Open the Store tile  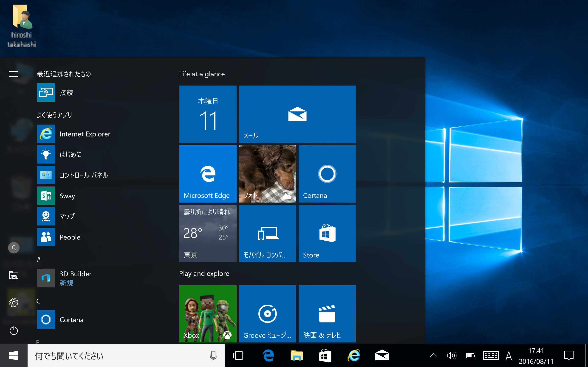coord(327,233)
